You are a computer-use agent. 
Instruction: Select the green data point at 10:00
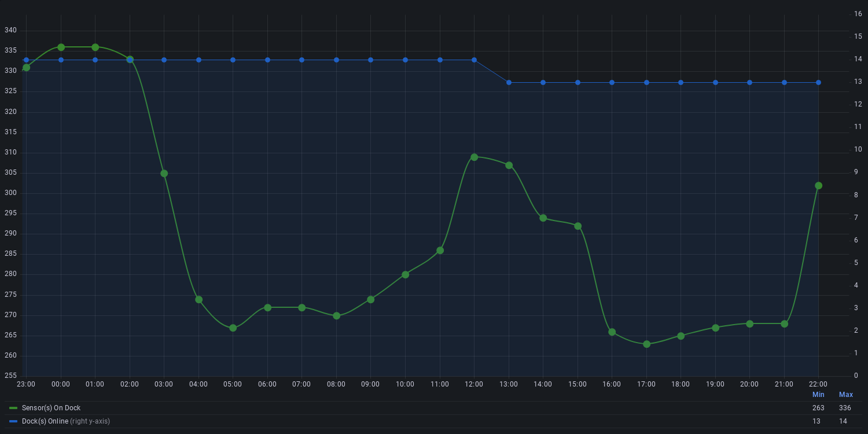click(x=405, y=274)
